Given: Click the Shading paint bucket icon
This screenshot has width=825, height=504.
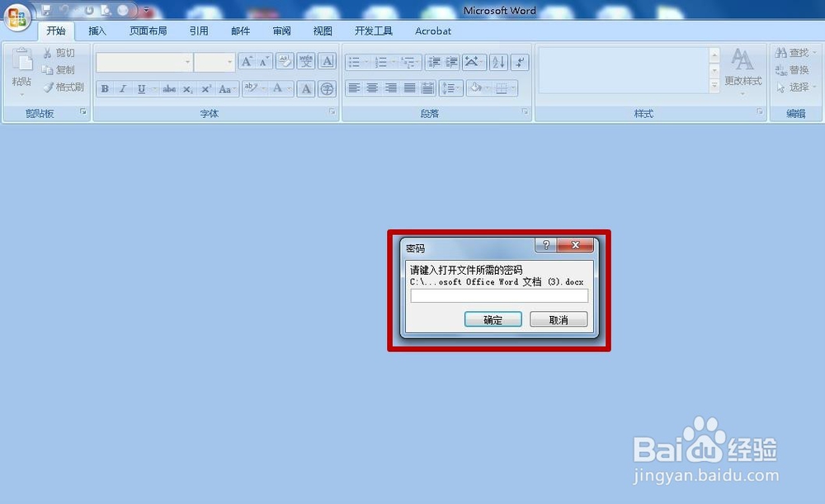Looking at the screenshot, I should pos(476,88).
